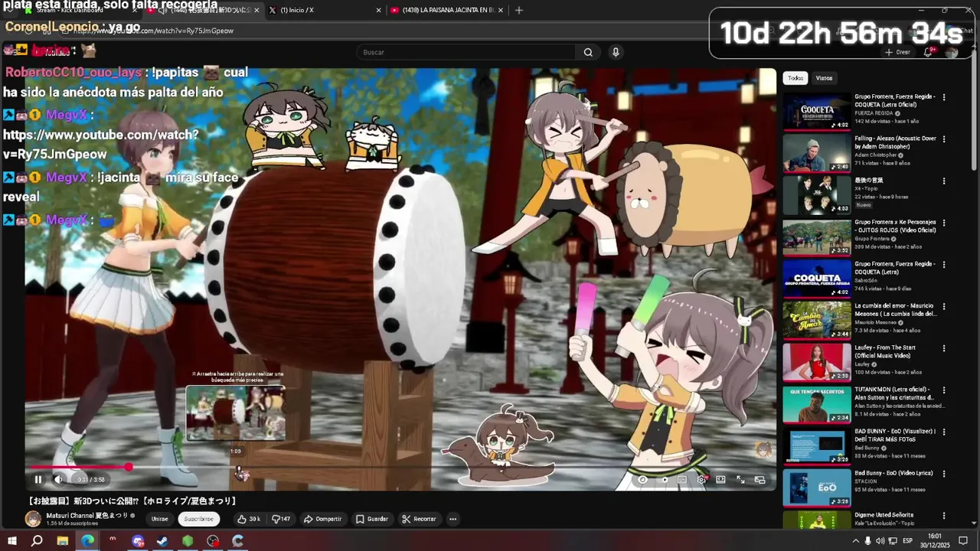
Task: Open options menu for TUTANK'MON video
Action: (944, 390)
